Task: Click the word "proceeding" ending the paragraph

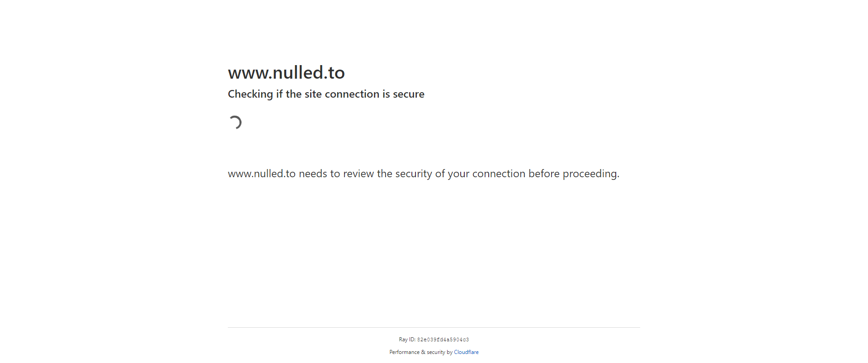Action: pos(590,174)
